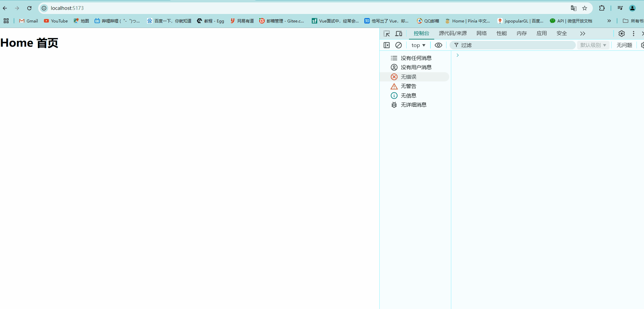Select the 无详细消息 sidebar row
The height and width of the screenshot is (309, 644).
(415, 105)
